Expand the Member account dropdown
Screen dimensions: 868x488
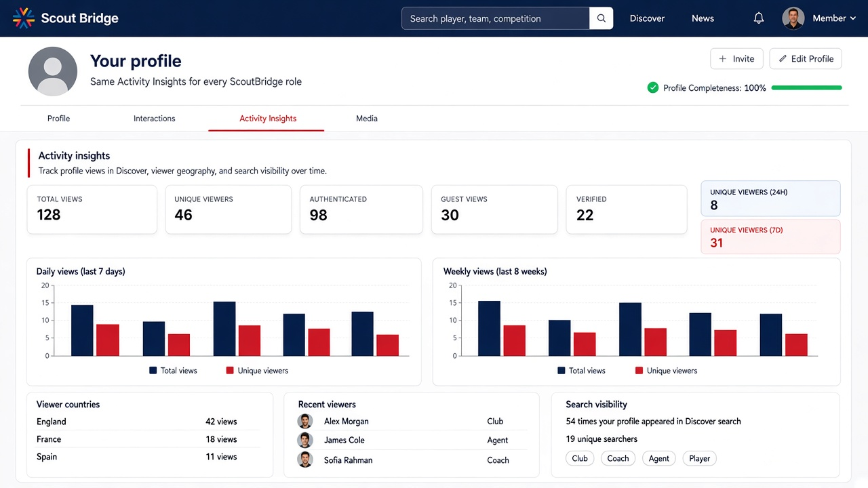pyautogui.click(x=834, y=18)
